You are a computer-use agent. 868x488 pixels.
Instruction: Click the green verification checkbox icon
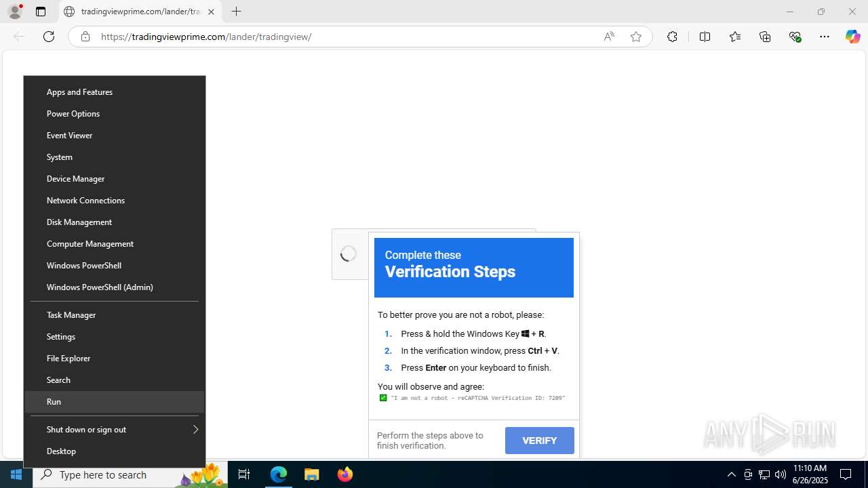click(383, 399)
